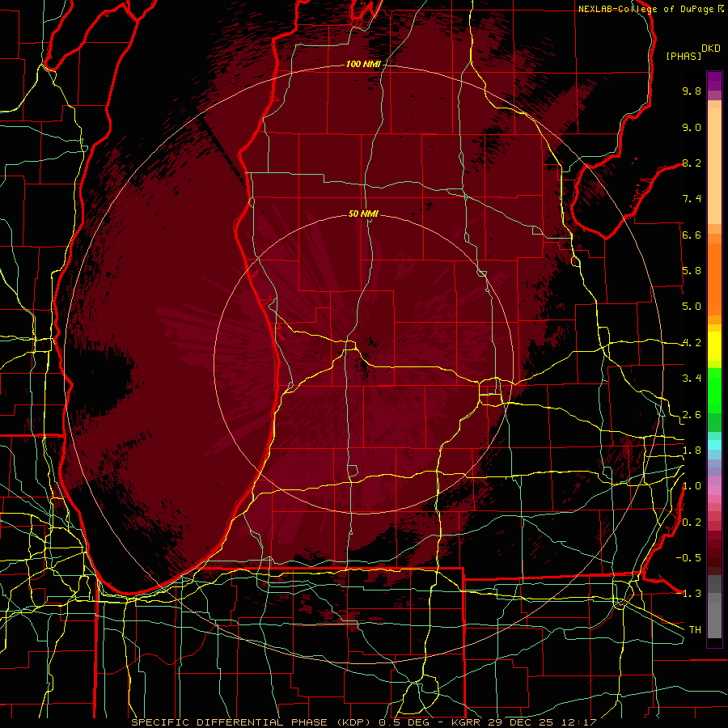
Task: Click the yellow segment of the color bar
Action: (714, 346)
